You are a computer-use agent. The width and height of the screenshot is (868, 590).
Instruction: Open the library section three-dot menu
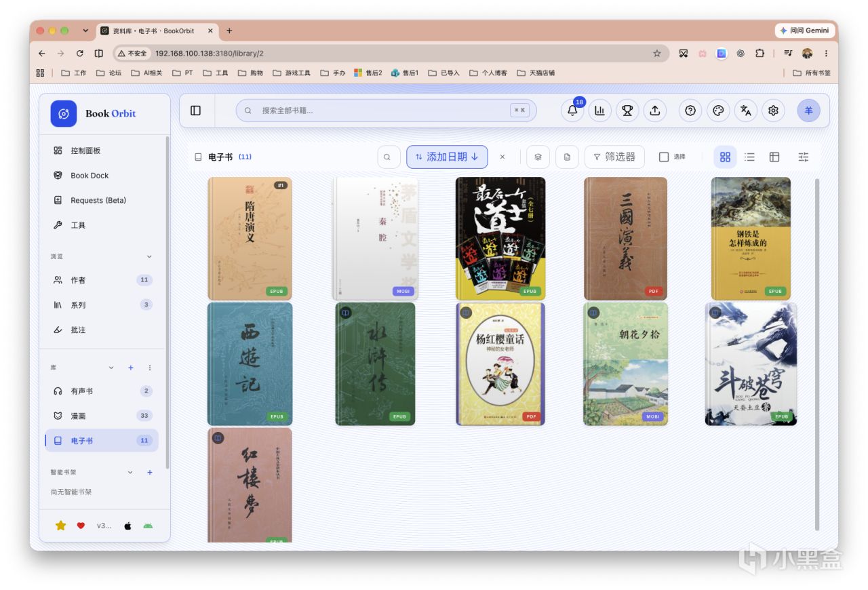pos(150,368)
